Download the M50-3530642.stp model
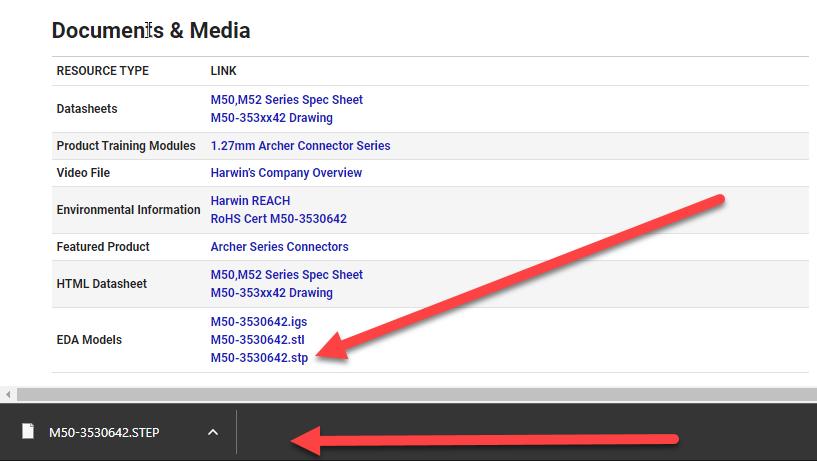This screenshot has width=817, height=461. (x=259, y=358)
